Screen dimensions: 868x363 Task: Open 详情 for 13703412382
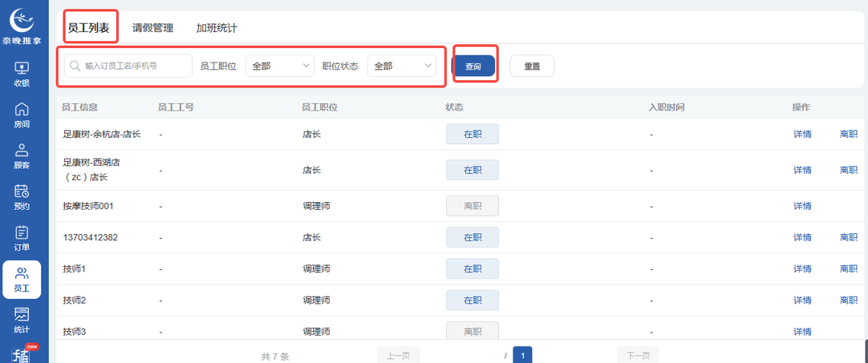pyautogui.click(x=802, y=237)
